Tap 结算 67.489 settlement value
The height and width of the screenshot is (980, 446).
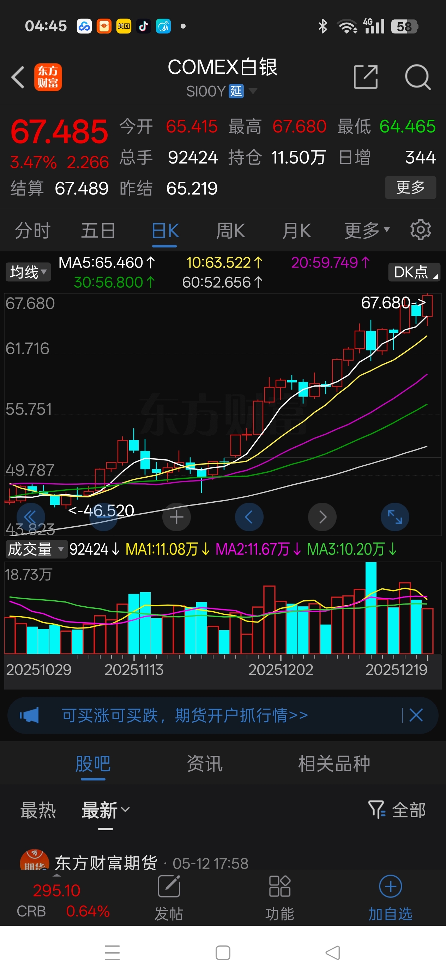click(x=59, y=188)
